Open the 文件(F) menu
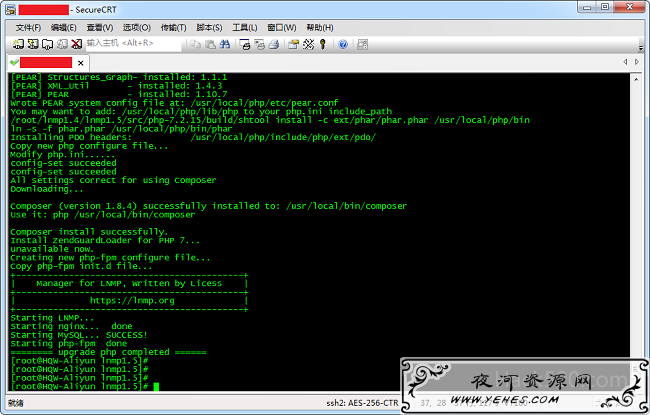 (28, 27)
